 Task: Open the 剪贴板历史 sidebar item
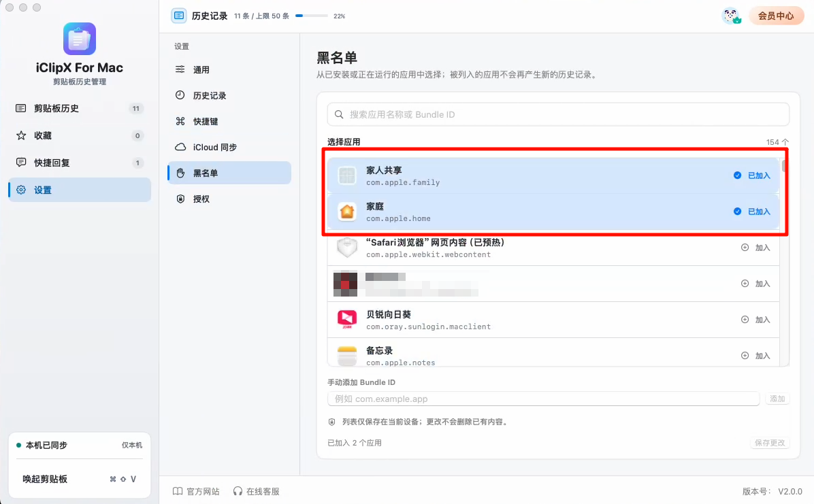80,108
